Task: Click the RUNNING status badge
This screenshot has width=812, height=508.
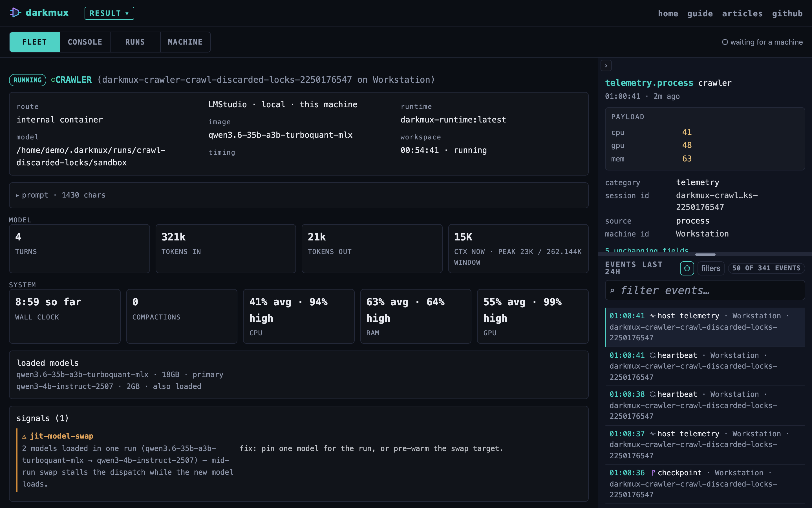Action: point(28,80)
